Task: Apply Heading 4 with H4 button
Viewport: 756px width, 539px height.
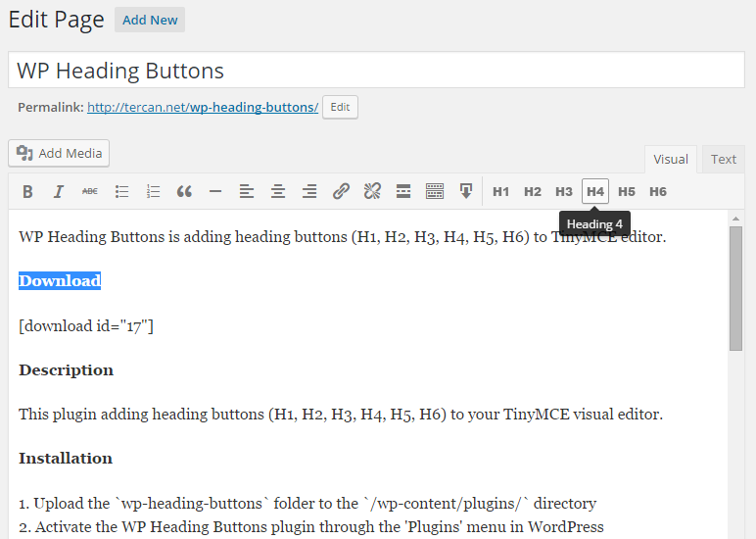Action: pos(595,191)
